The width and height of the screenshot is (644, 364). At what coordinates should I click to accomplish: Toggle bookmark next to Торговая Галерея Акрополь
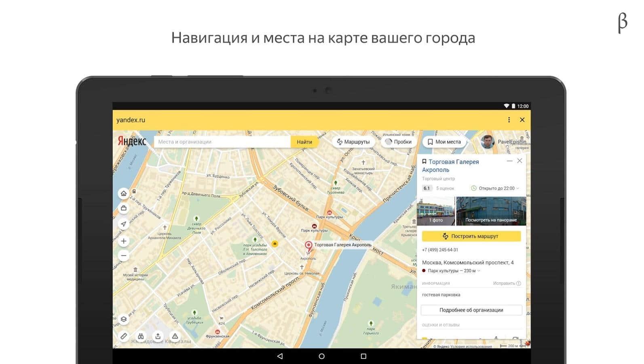(424, 161)
